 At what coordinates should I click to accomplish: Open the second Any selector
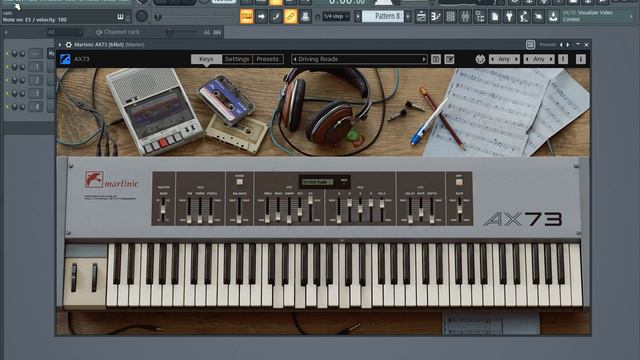point(539,59)
